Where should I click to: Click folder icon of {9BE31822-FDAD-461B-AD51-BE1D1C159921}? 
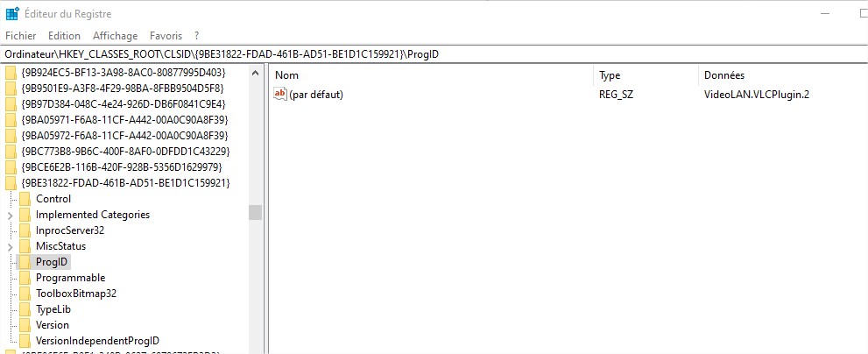click(11, 183)
